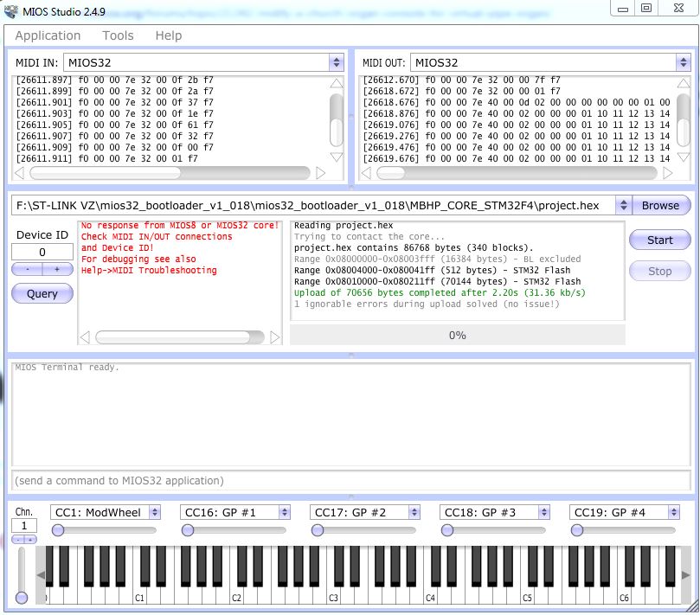This screenshot has height=615, width=700.
Task: Click the Device ID number field
Action: (42, 252)
